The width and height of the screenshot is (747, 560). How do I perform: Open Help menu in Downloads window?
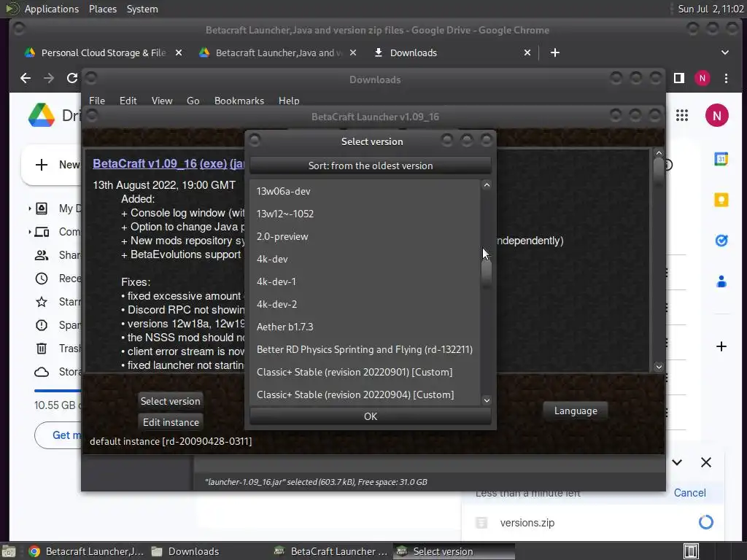(x=289, y=101)
